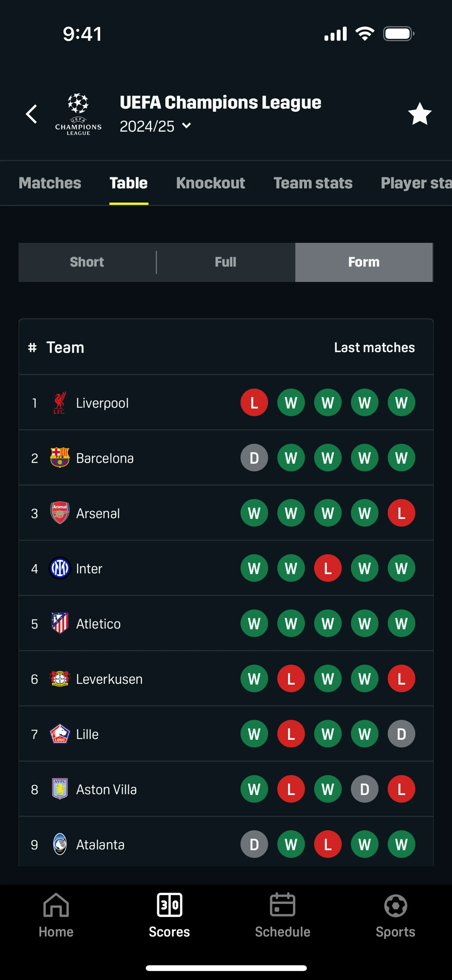
Task: Open the Schedule calendar icon
Action: (282, 905)
